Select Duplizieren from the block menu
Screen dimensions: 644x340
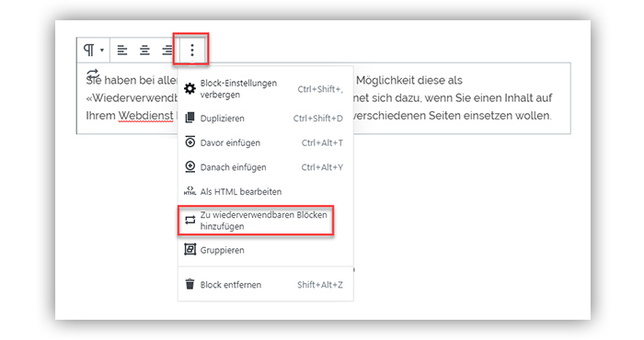[265, 119]
